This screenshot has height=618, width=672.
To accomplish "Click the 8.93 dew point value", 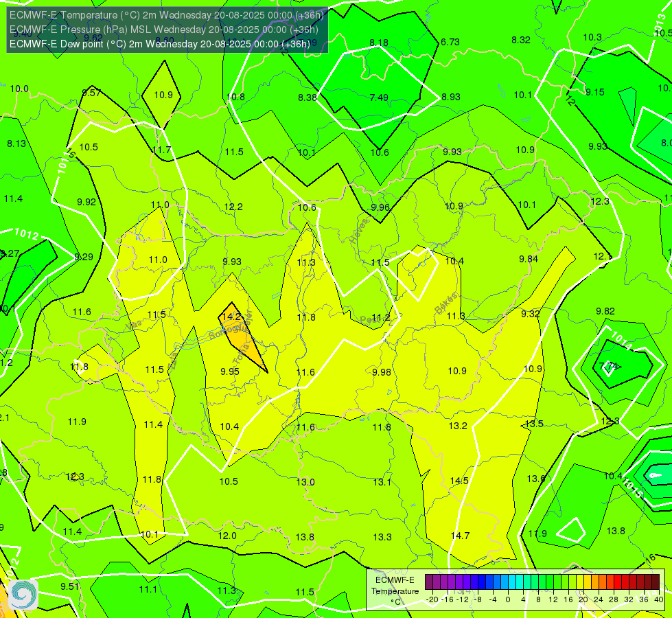I will 451,97.
